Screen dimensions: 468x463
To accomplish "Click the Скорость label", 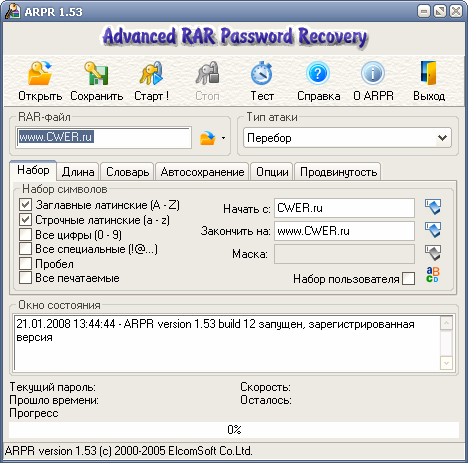I will click(265, 387).
